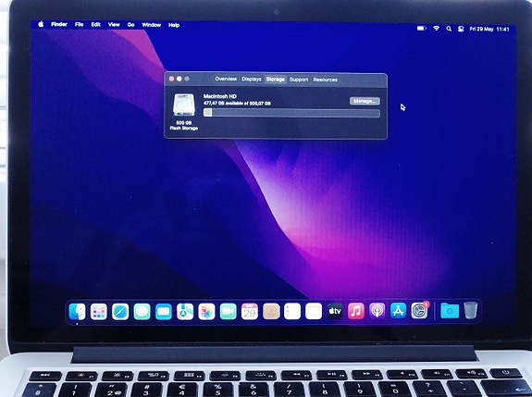Open the Window menu

(152, 25)
